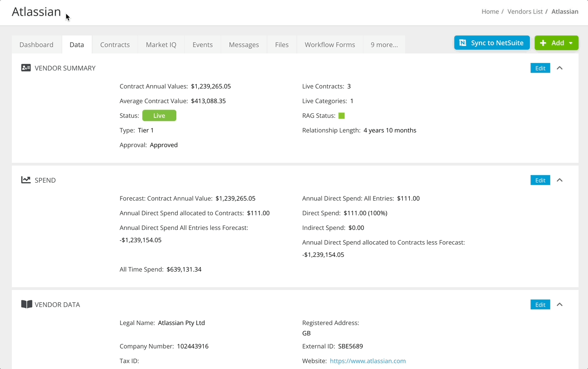Click the Spend section chart icon
Viewport: 588px width, 369px height.
point(26,180)
